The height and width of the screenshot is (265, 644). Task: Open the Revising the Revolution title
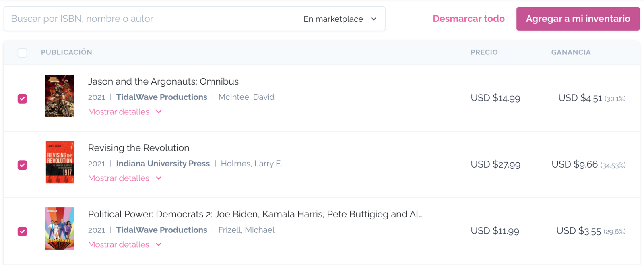click(139, 148)
